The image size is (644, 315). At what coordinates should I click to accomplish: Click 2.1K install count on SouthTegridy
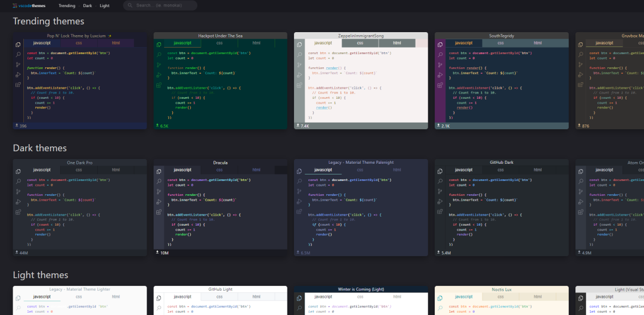445,126
